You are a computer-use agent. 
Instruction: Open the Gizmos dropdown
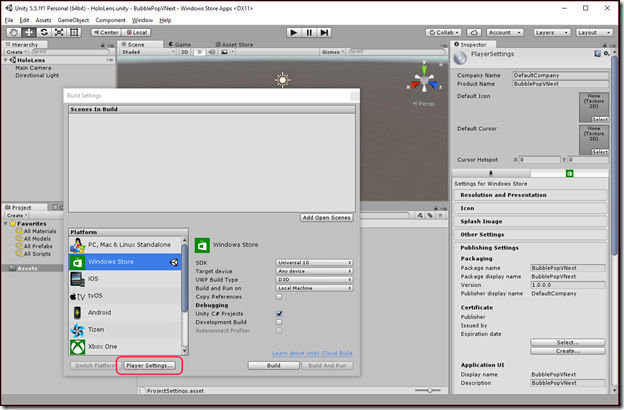point(333,52)
